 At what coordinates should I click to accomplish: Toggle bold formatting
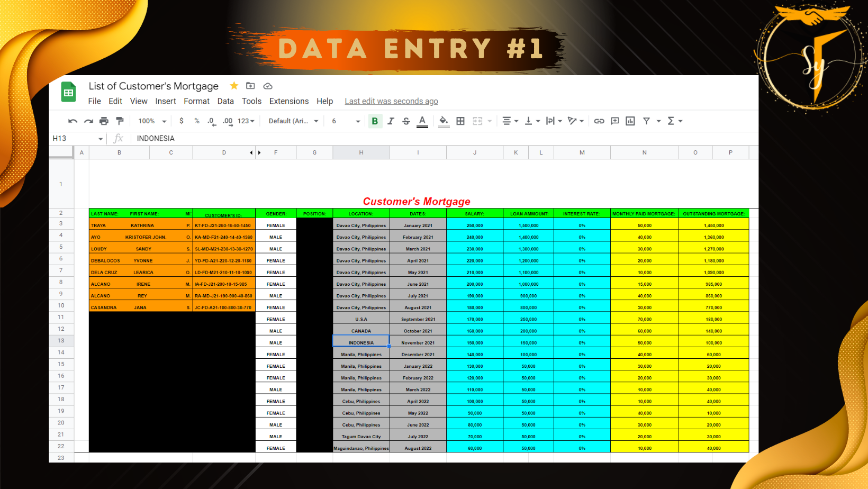coord(375,121)
